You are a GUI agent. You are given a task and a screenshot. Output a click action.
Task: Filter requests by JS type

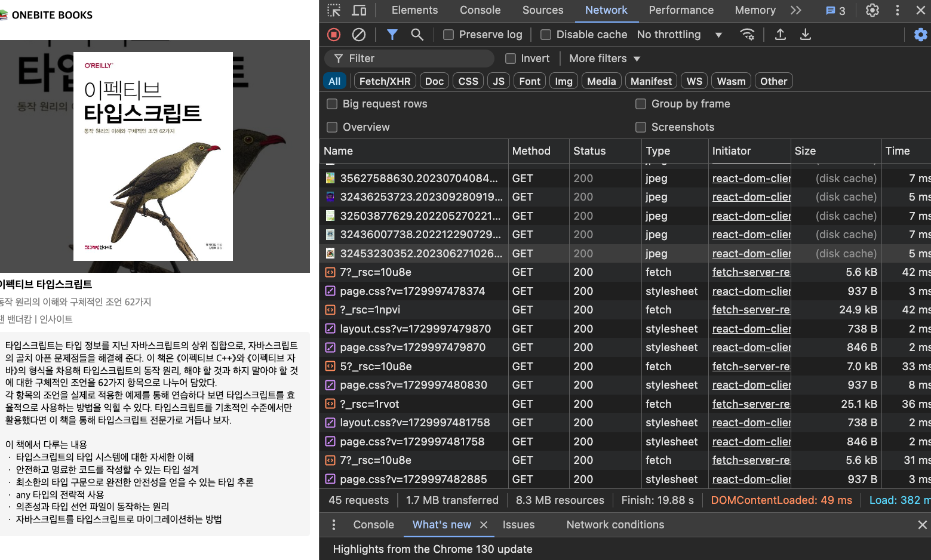point(499,81)
